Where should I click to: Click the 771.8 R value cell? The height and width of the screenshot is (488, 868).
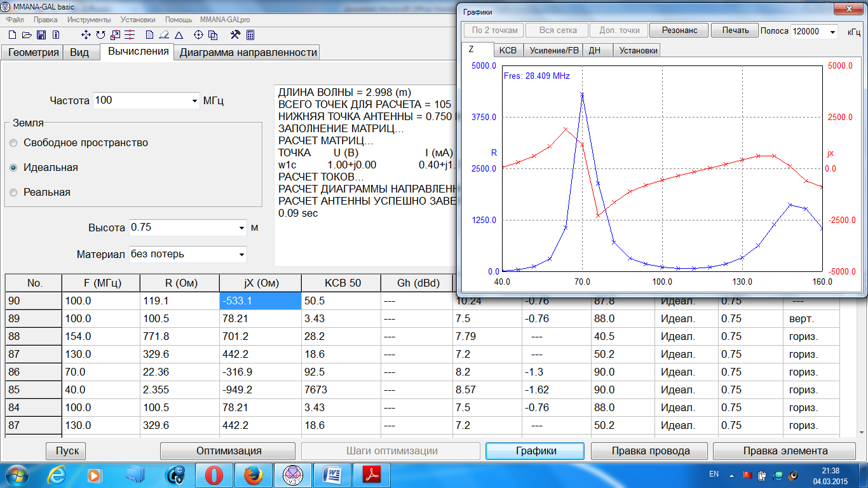point(180,337)
